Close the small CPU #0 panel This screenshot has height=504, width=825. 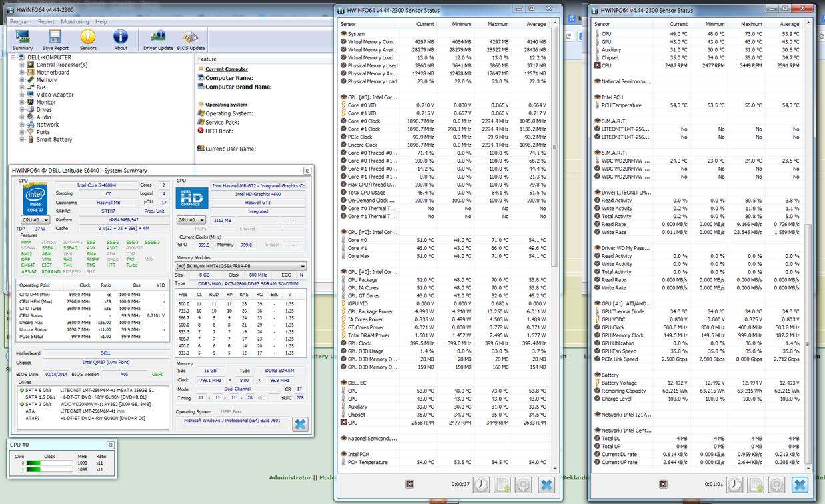[x=110, y=445]
